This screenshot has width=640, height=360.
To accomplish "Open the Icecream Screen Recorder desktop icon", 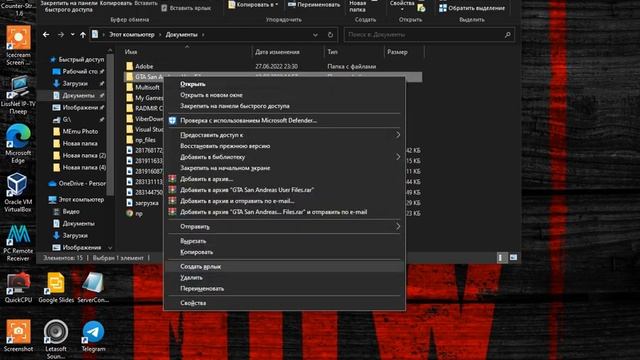I will click(x=18, y=45).
